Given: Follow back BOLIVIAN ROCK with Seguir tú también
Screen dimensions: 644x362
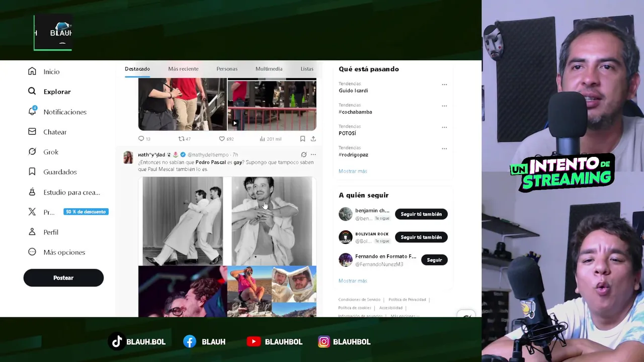Looking at the screenshot, I should (421, 237).
